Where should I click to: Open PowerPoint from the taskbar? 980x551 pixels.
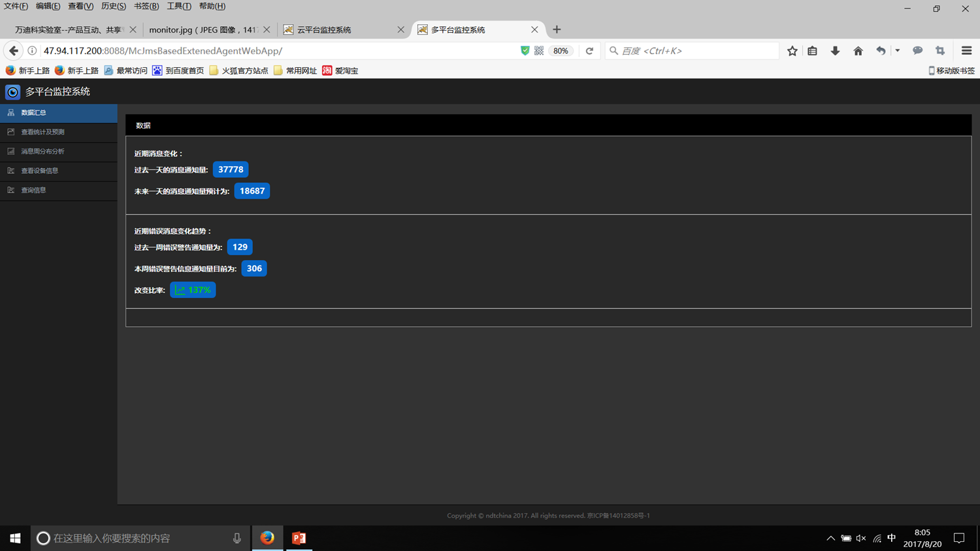(x=299, y=538)
